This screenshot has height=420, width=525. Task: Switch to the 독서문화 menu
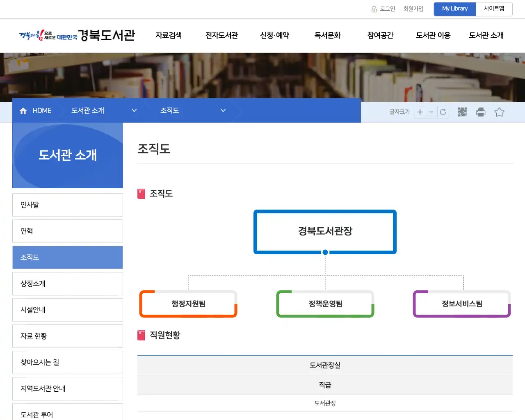[x=327, y=36]
